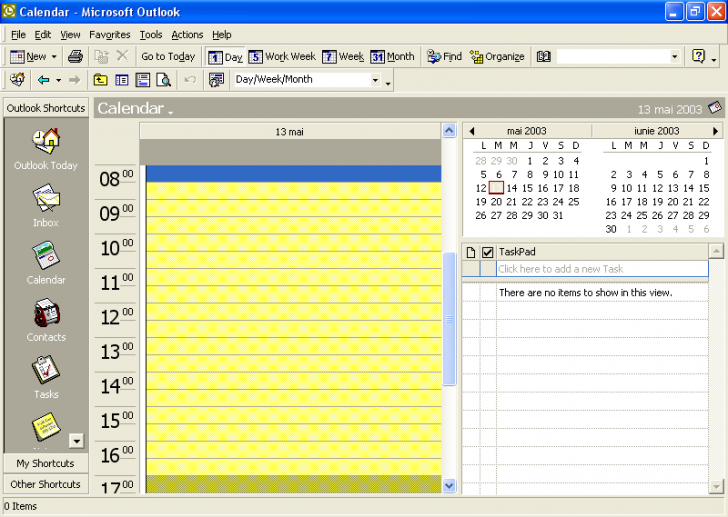Open the Back button history dropdown
728x517 pixels.
(x=58, y=80)
